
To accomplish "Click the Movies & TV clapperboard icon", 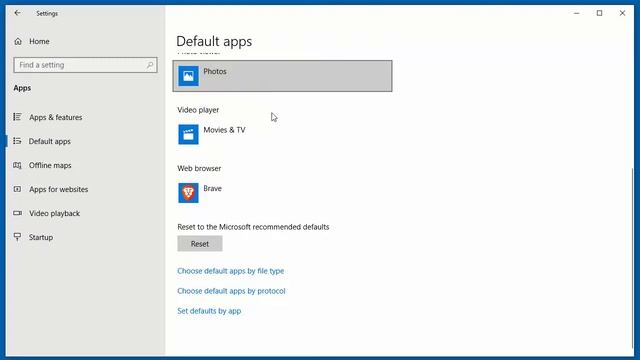I will pyautogui.click(x=188, y=134).
